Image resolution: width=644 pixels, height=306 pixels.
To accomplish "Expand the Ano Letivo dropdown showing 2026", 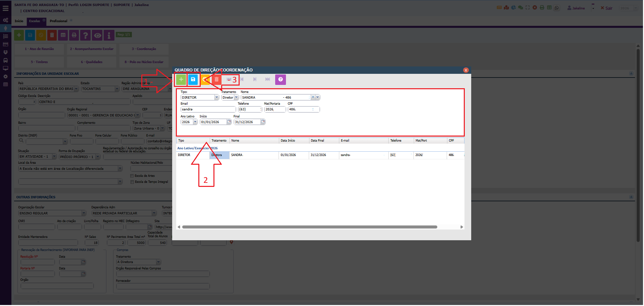I will click(x=195, y=122).
